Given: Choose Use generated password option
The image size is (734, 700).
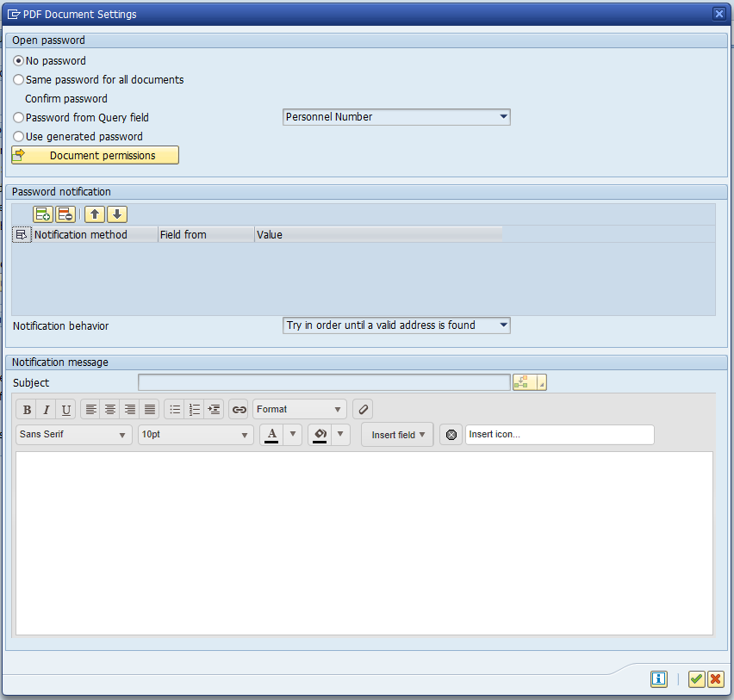Looking at the screenshot, I should [18, 136].
